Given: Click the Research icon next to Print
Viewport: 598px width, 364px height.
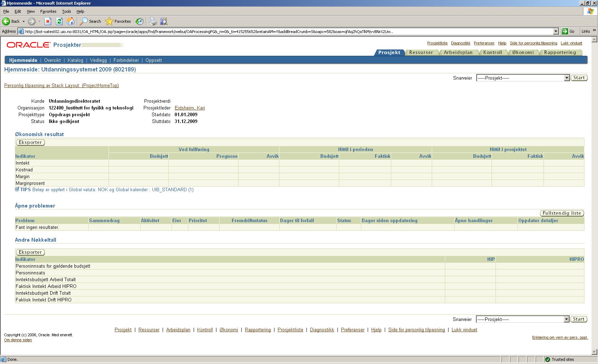Looking at the screenshot, I should pyautogui.click(x=164, y=21).
